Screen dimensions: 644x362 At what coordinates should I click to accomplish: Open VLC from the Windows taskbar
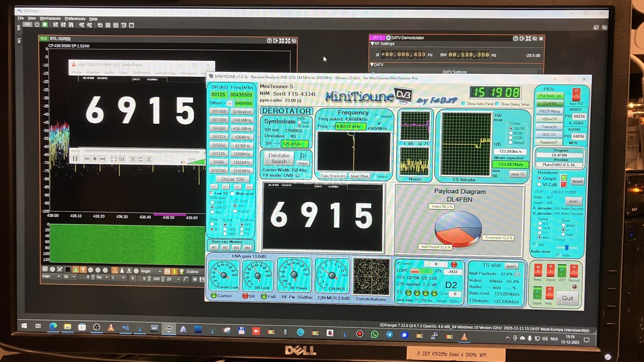click(111, 327)
